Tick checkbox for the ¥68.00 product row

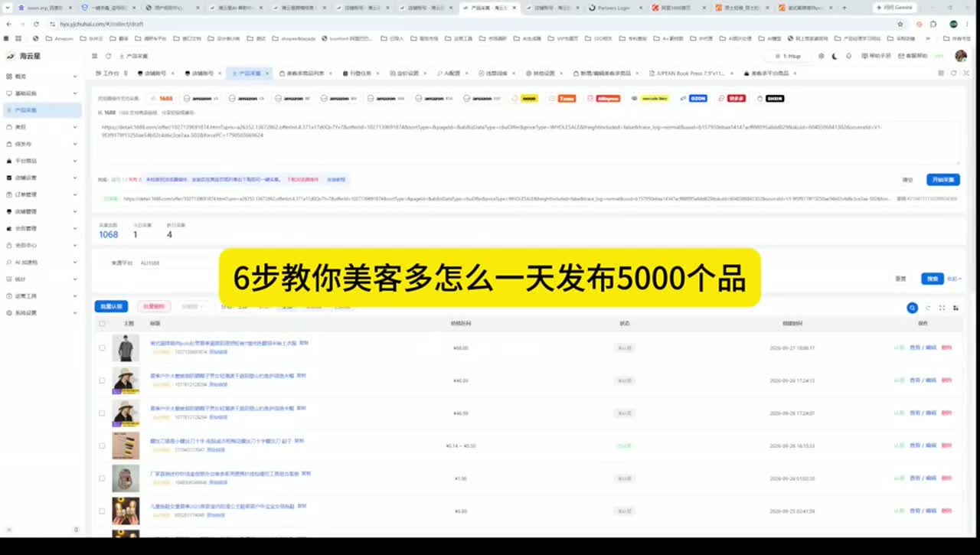pyautogui.click(x=102, y=348)
